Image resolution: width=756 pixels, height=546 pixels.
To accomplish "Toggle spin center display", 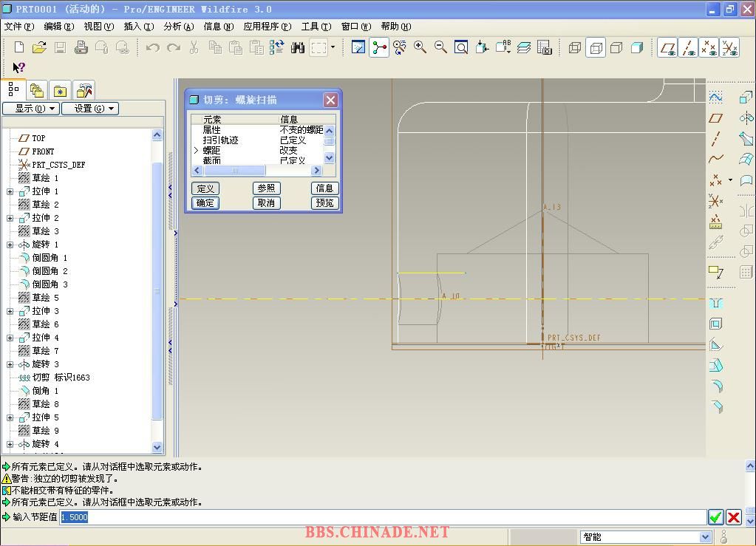I will (379, 48).
